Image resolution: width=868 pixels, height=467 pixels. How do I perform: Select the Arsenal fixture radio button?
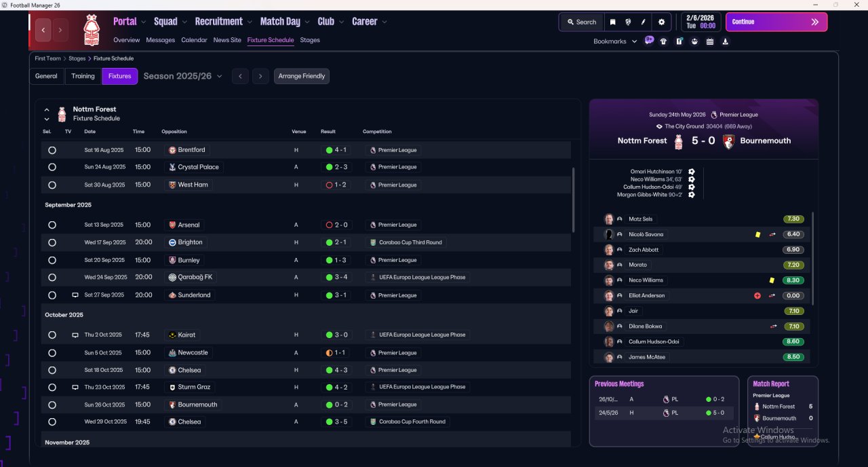[52, 225]
